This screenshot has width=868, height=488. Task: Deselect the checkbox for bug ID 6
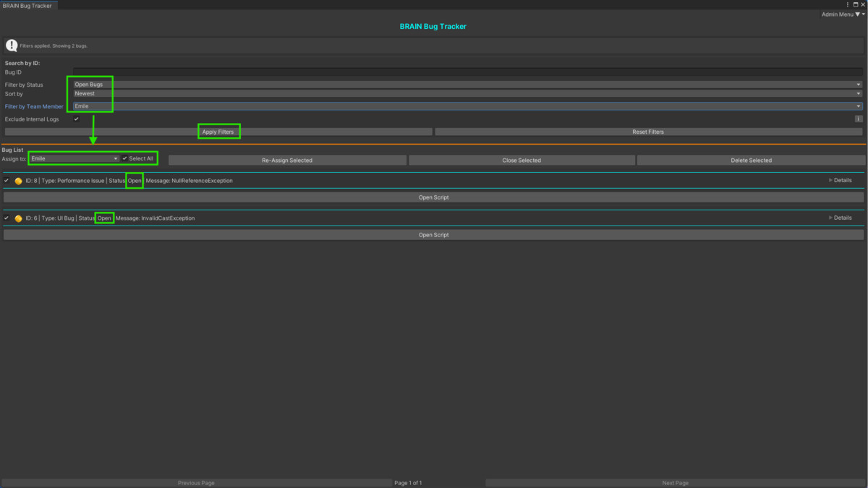pyautogui.click(x=7, y=218)
